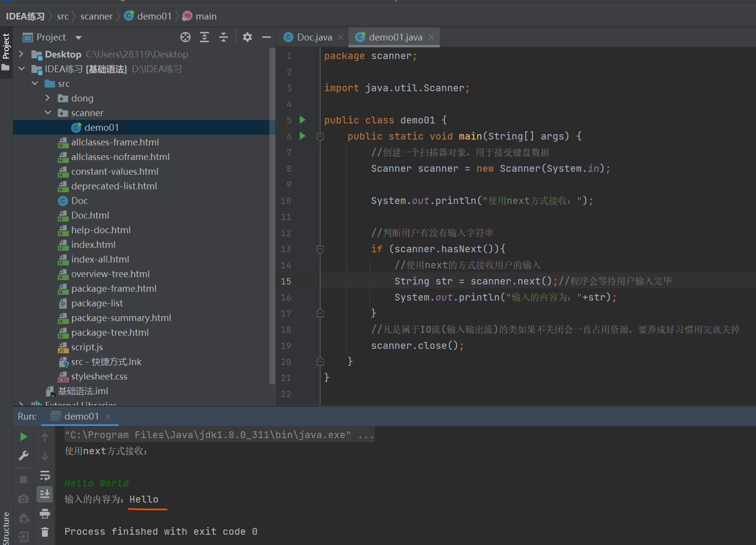756x545 pixels.
Task: Open the Project view dropdown
Action: pos(79,38)
